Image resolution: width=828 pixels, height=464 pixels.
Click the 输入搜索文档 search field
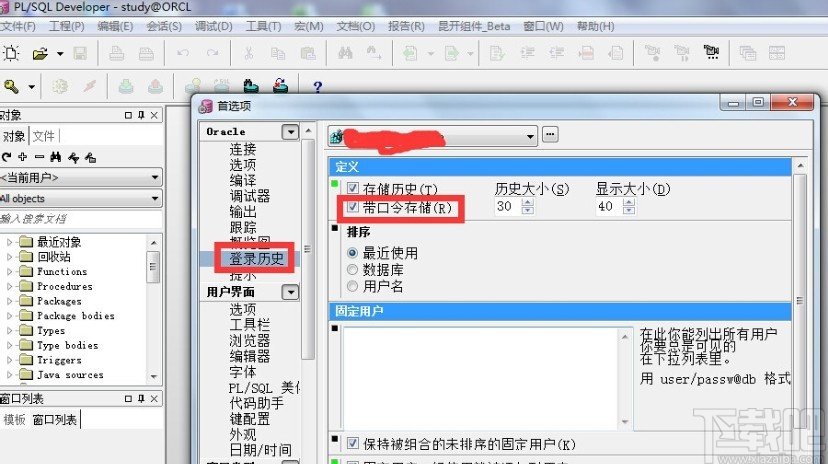pyautogui.click(x=80, y=219)
